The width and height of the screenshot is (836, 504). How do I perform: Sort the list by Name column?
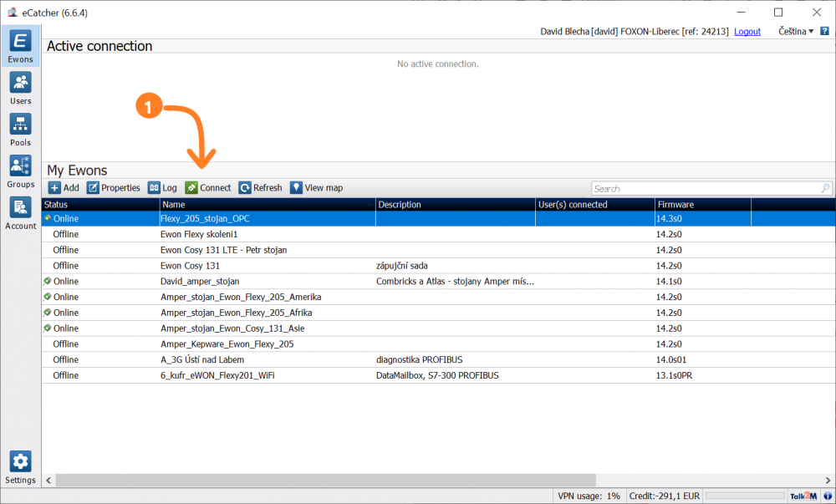click(x=268, y=205)
